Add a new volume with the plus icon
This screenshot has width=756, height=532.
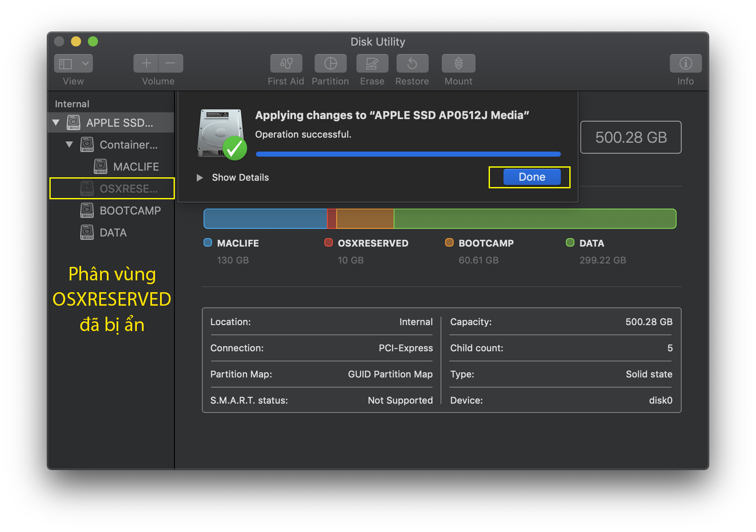coord(146,63)
